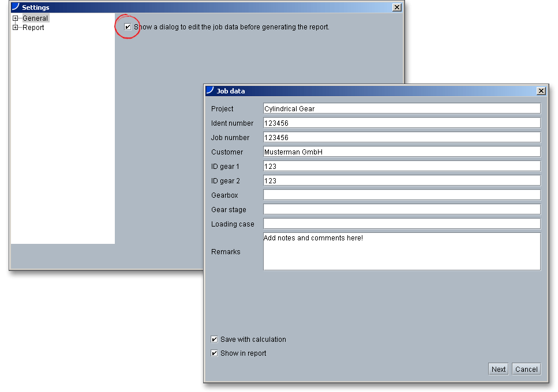
Task: Focus the Gear stage field
Action: pyautogui.click(x=402, y=209)
